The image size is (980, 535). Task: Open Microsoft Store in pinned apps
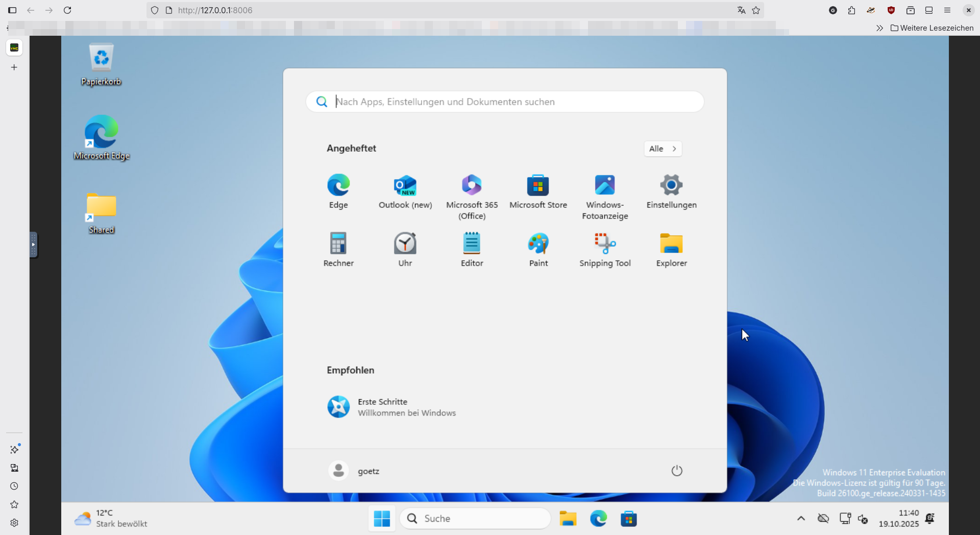(538, 191)
